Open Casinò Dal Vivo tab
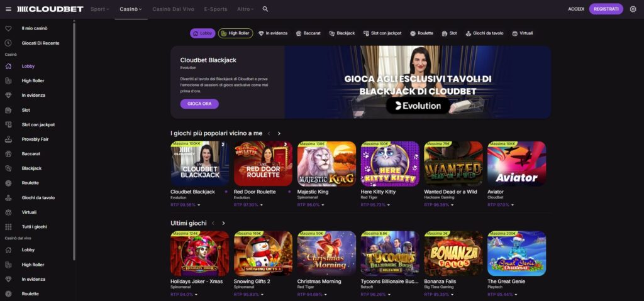The height and width of the screenshot is (301, 644). [x=173, y=9]
